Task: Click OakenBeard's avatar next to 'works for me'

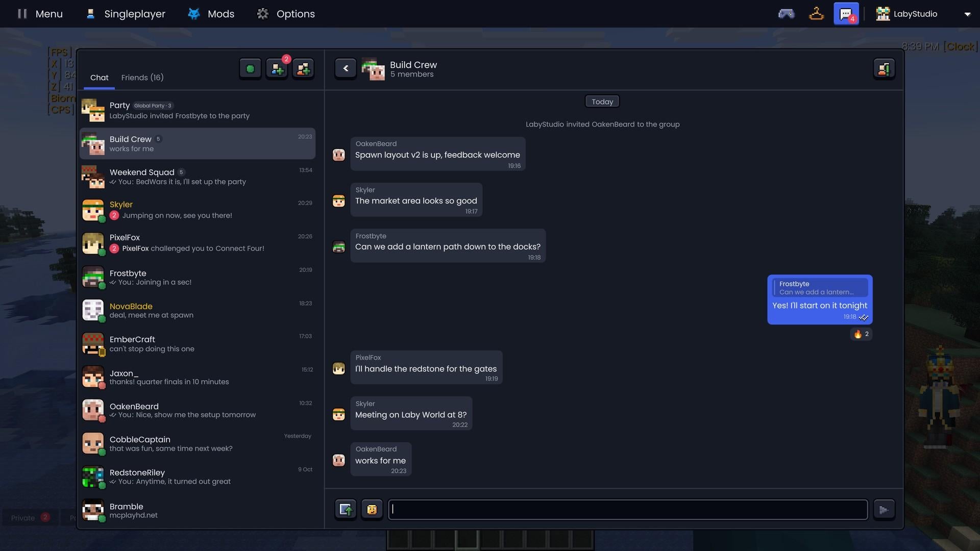Action: (339, 460)
